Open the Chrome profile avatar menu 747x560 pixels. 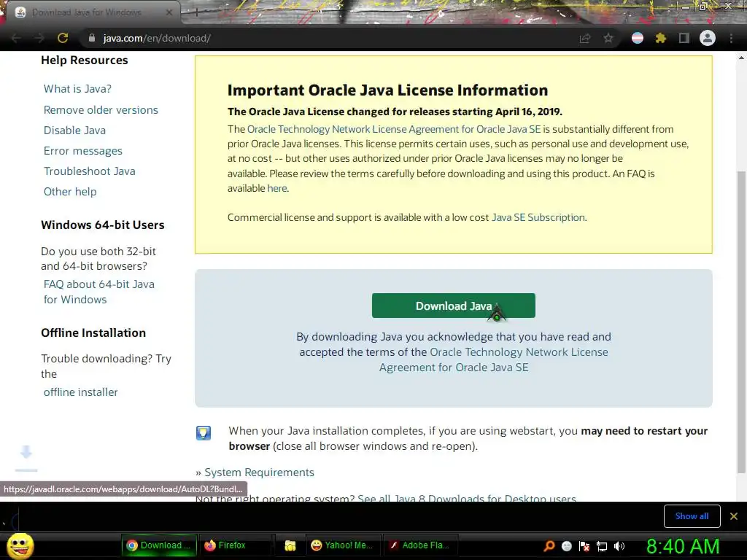click(x=708, y=38)
